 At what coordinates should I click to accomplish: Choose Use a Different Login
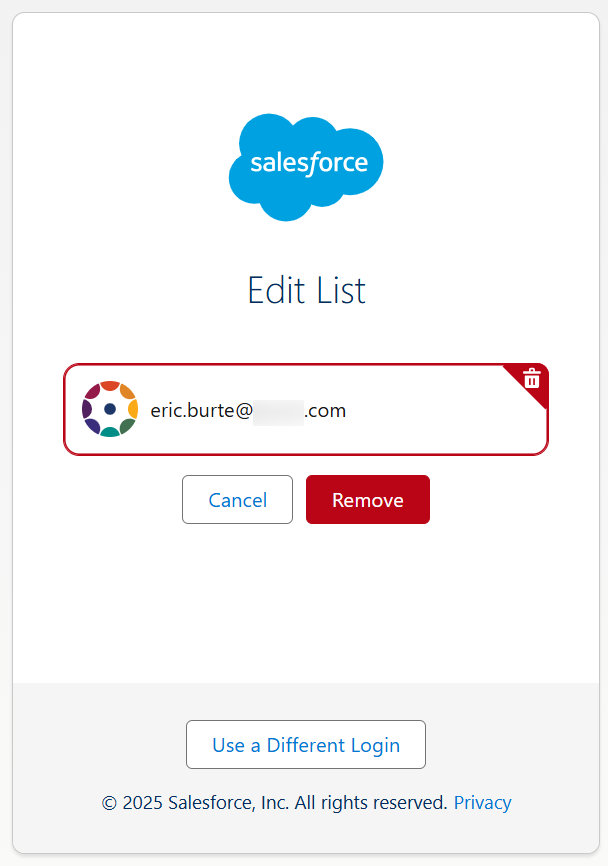[306, 744]
